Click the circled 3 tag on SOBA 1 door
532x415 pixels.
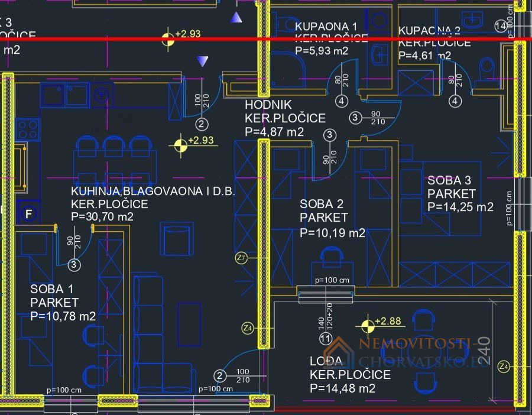[x=74, y=265]
